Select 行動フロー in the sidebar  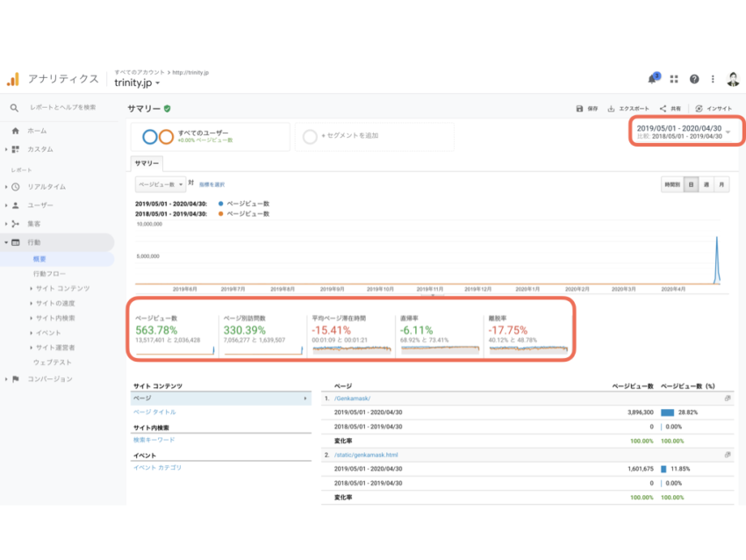(49, 274)
